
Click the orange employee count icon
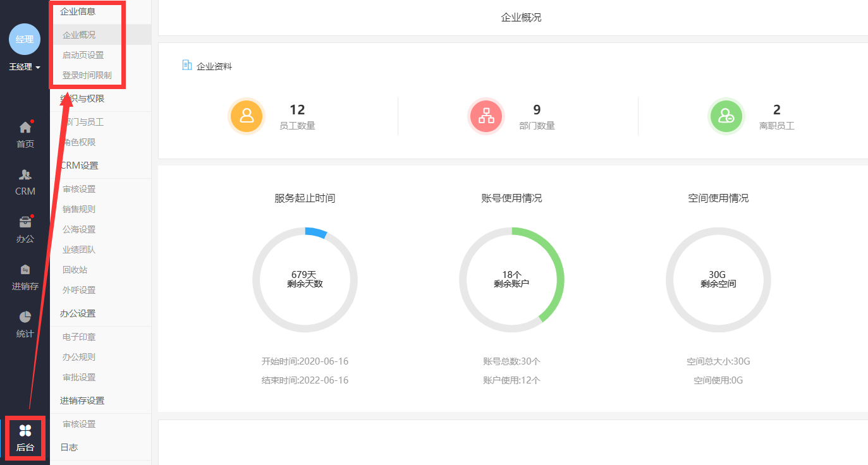pyautogui.click(x=247, y=116)
